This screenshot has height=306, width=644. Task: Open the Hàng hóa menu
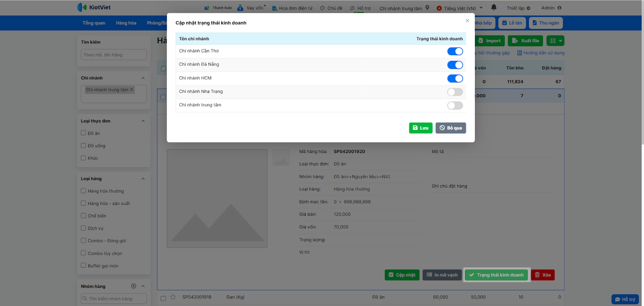coord(126,23)
